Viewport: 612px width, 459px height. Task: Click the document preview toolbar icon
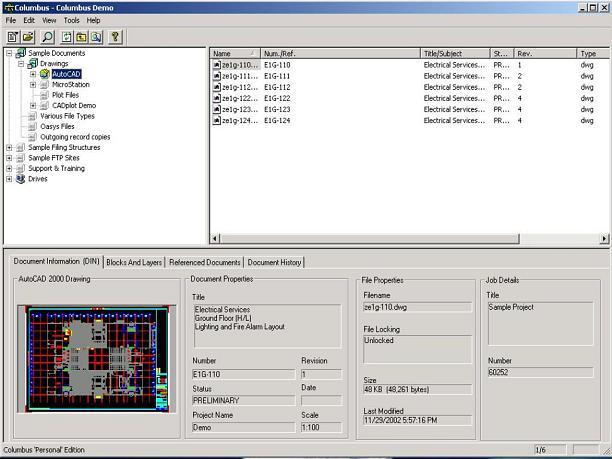click(x=96, y=37)
